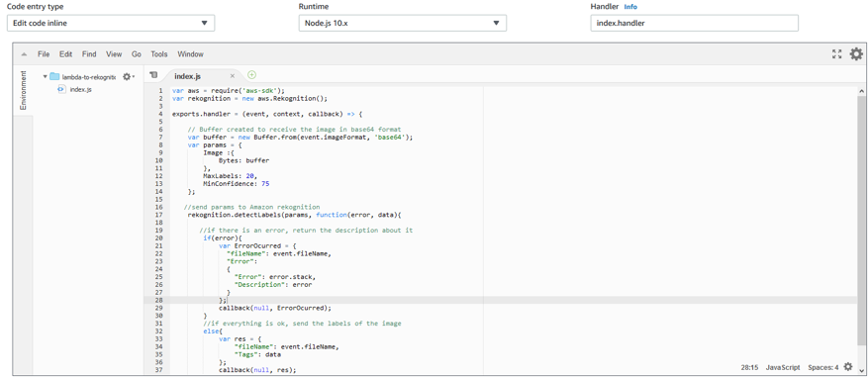This screenshot has height=377, width=868.
Task: Open the Find menu
Action: 89,54
